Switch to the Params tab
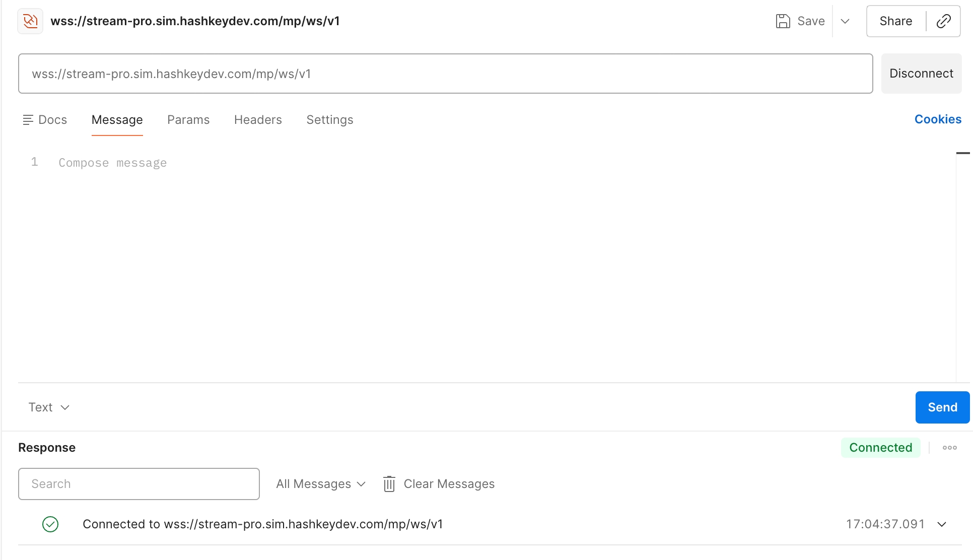 188,120
